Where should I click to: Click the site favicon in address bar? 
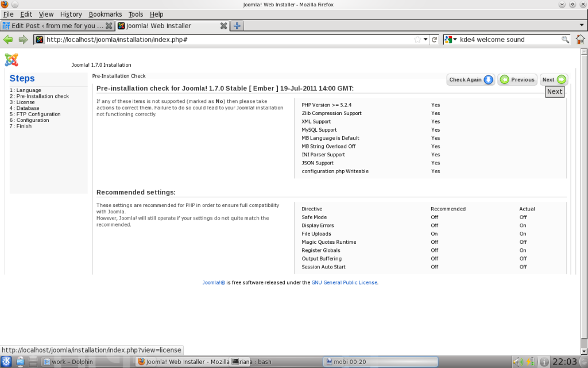pos(40,40)
